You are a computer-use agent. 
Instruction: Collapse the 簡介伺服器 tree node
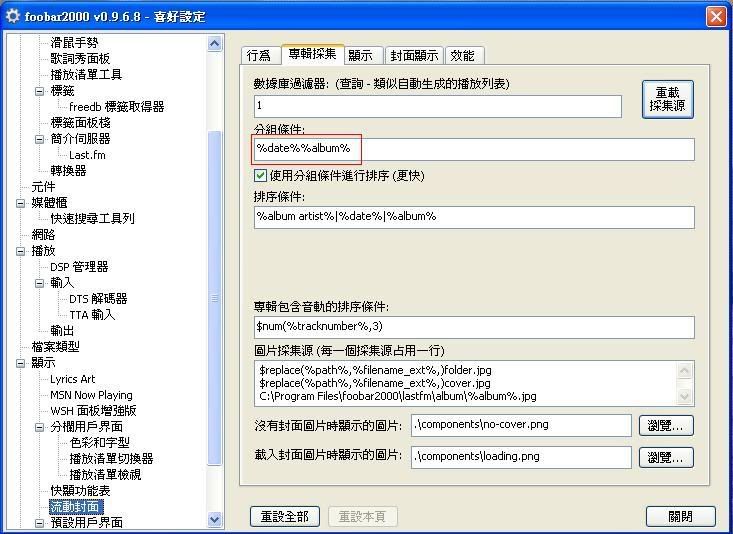tap(40, 139)
